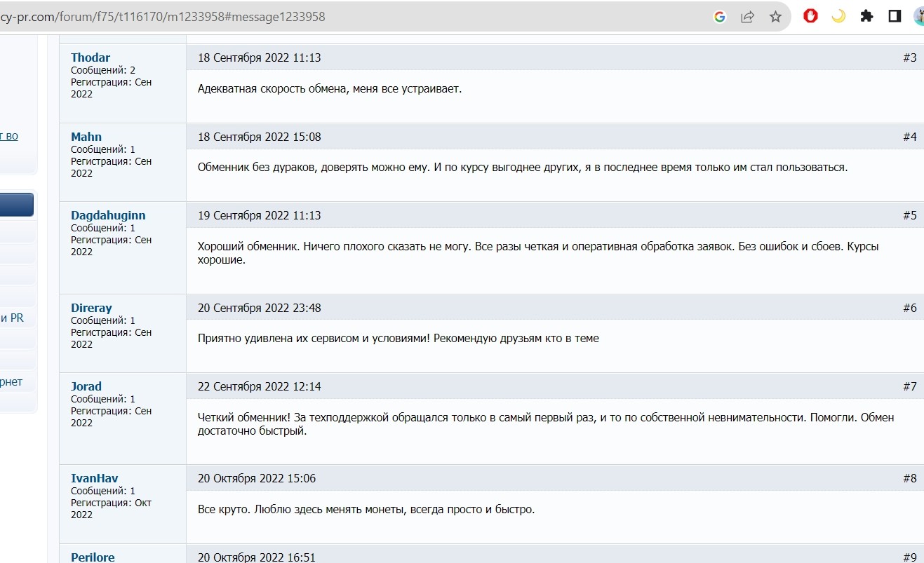Open the sidebar link ending 'рнет'
The image size is (924, 563).
coord(11,382)
